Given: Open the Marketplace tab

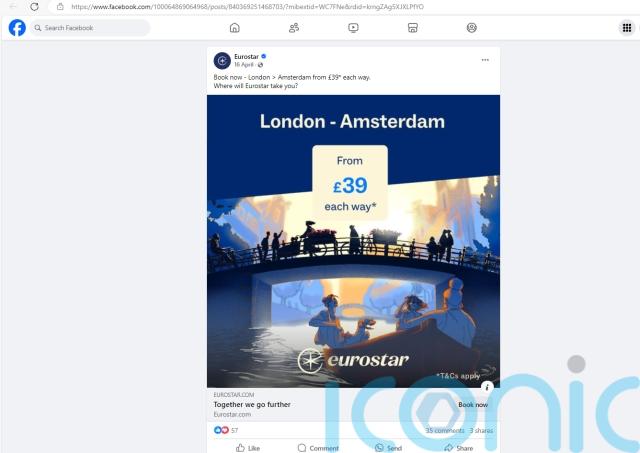Looking at the screenshot, I should (412, 28).
